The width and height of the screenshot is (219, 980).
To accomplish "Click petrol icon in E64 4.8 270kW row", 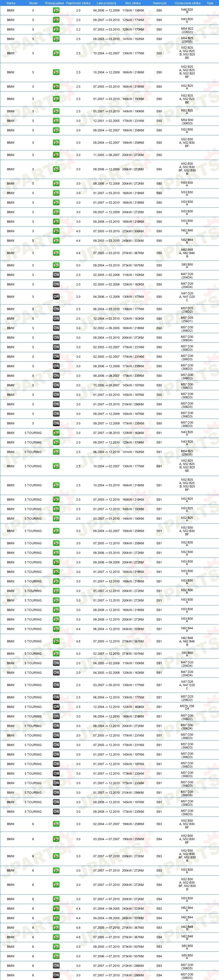I will [x=56, y=937].
